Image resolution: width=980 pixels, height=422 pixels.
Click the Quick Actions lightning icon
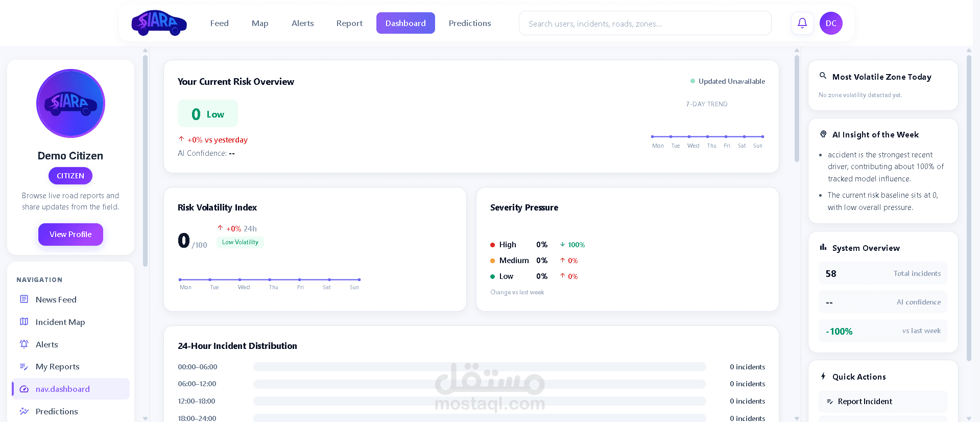pos(823,376)
